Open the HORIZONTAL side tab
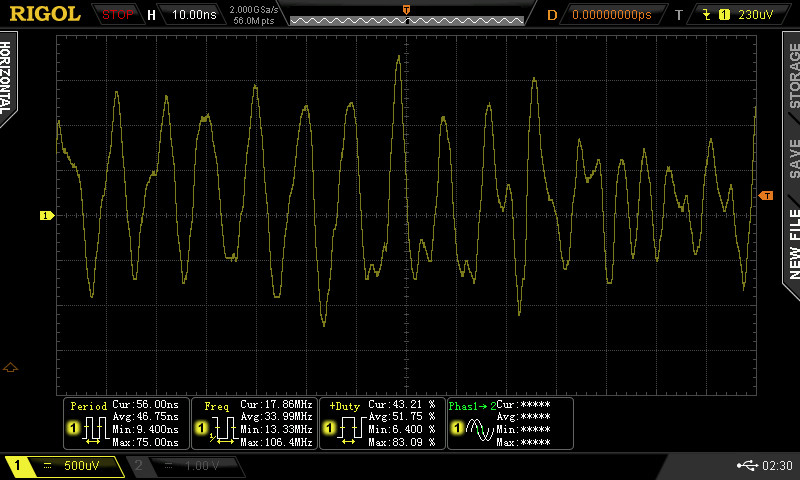 point(6,78)
